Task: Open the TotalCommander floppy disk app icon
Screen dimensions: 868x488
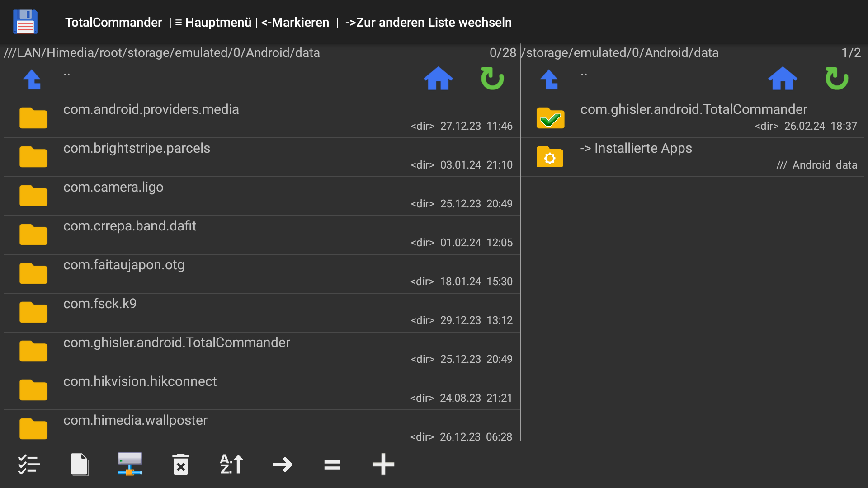Action: [25, 22]
